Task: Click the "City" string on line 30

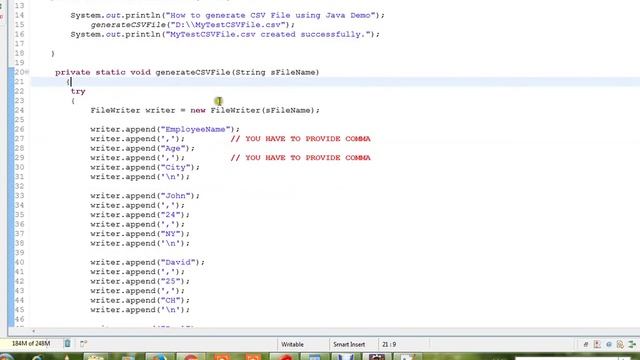Action: (x=176, y=167)
